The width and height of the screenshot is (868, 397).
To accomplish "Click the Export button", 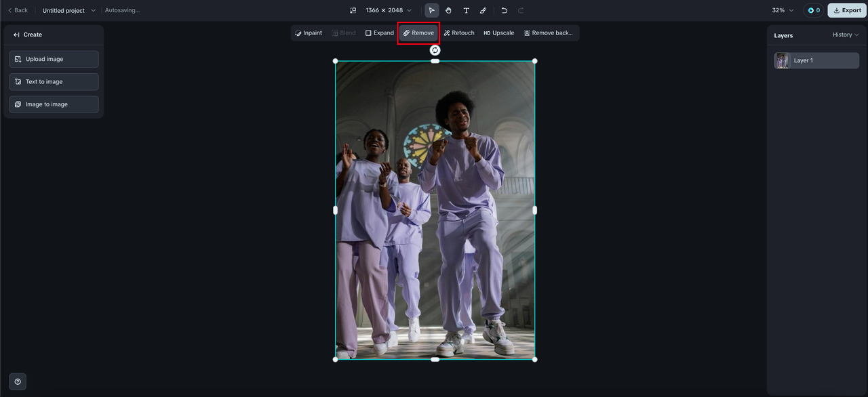I will point(847,10).
